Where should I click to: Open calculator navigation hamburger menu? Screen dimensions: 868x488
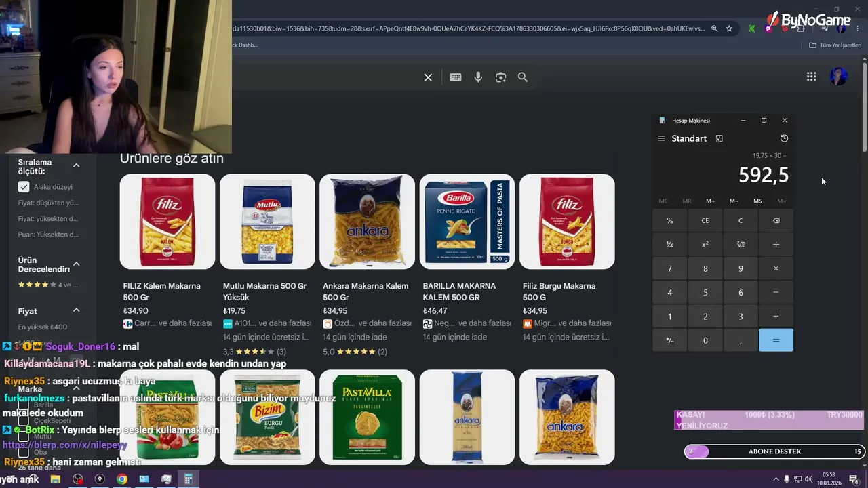661,138
